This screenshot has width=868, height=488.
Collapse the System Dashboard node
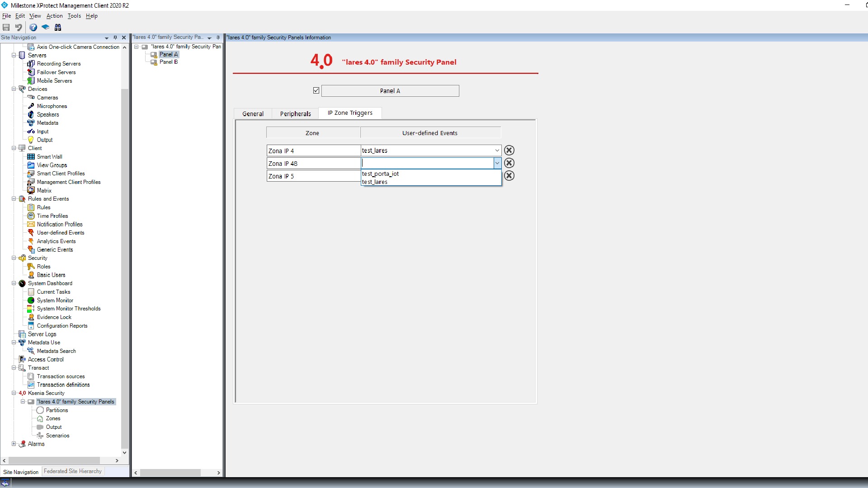[x=14, y=283]
